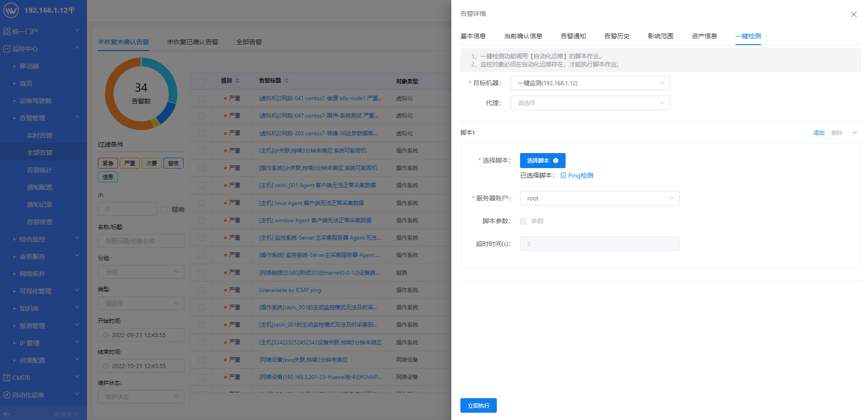Click the info icon on 选择脚本 button
This screenshot has width=868, height=420.
[x=556, y=161]
